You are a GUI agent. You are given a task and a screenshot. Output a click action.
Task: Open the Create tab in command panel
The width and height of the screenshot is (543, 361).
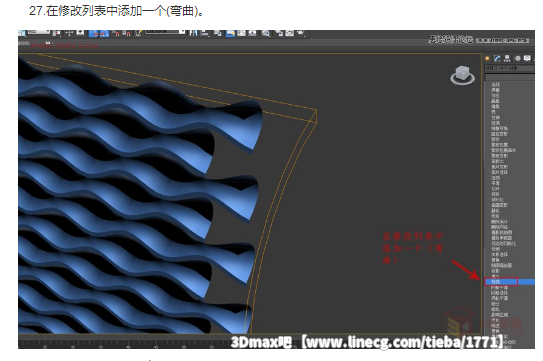(487, 58)
